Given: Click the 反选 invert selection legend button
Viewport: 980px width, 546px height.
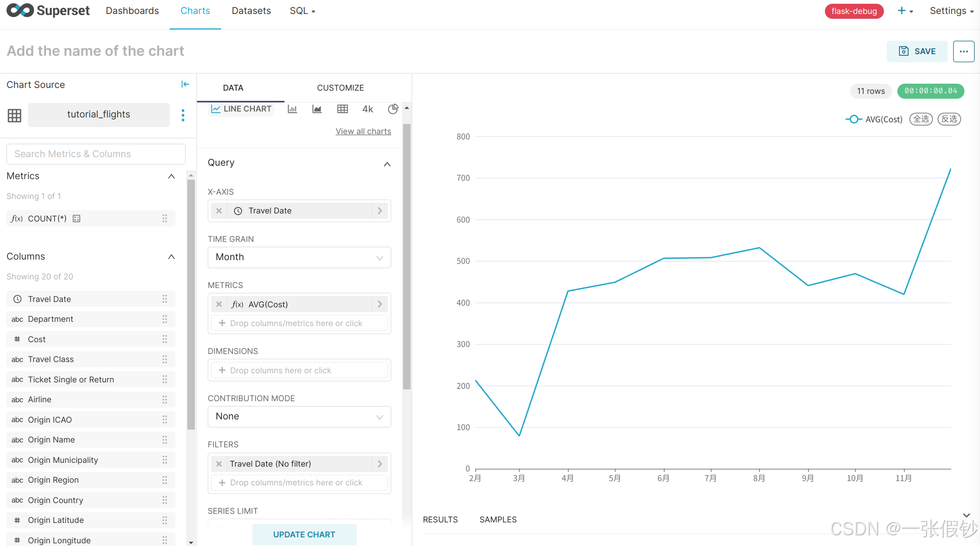Looking at the screenshot, I should coord(949,119).
